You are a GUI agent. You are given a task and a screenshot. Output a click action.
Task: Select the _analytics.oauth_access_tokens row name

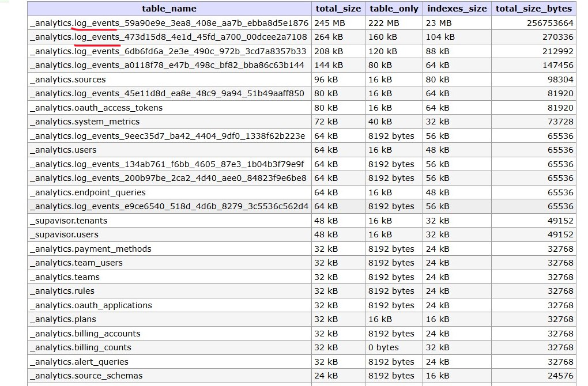click(169, 108)
